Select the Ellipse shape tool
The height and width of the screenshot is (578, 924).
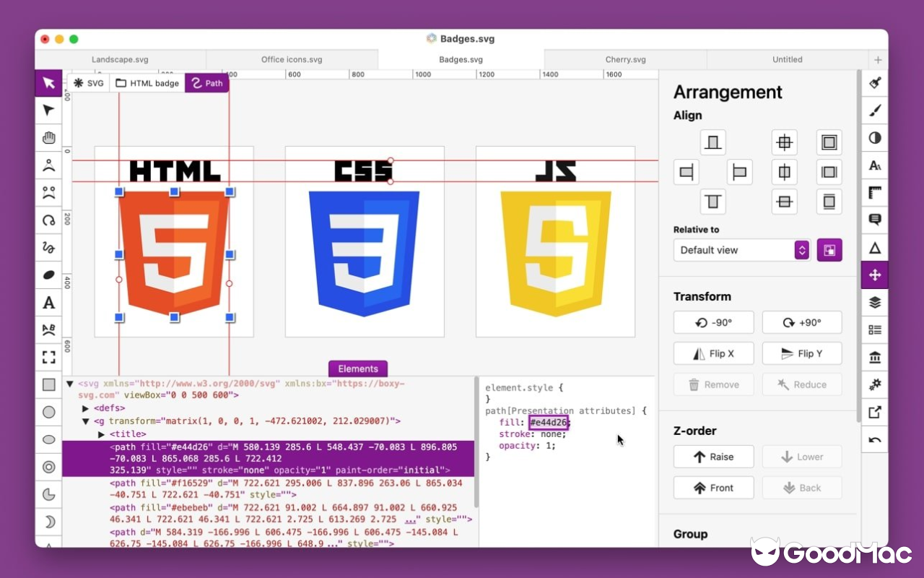48,439
